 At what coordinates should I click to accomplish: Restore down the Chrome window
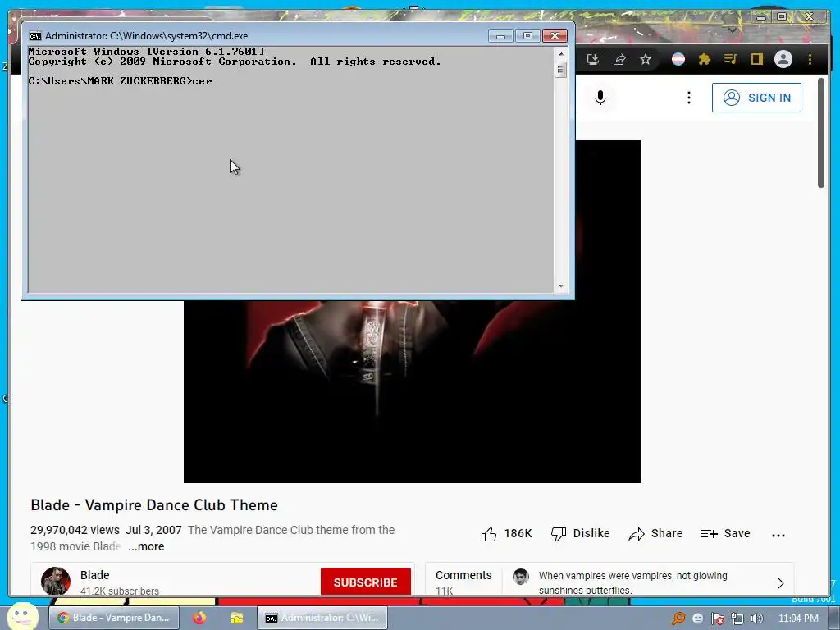point(782,17)
